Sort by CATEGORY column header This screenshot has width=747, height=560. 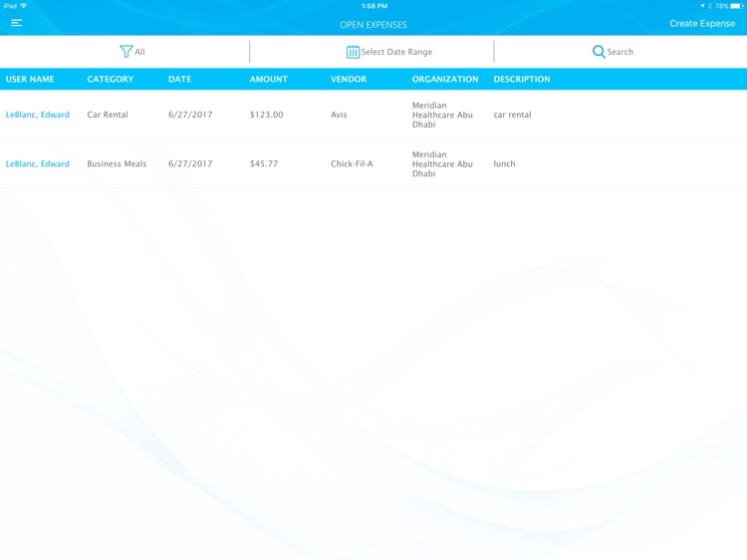pos(110,79)
